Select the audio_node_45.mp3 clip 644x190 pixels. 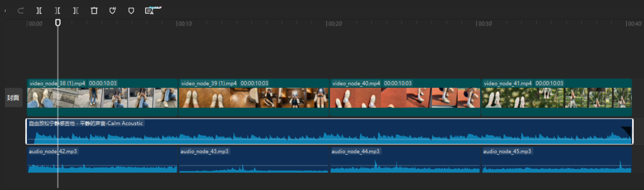point(557,160)
